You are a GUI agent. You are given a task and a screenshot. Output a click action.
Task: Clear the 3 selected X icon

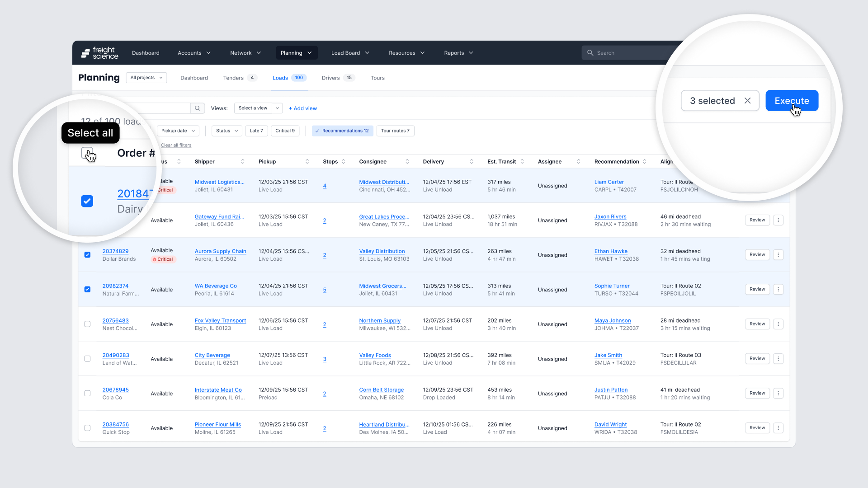pyautogui.click(x=748, y=101)
